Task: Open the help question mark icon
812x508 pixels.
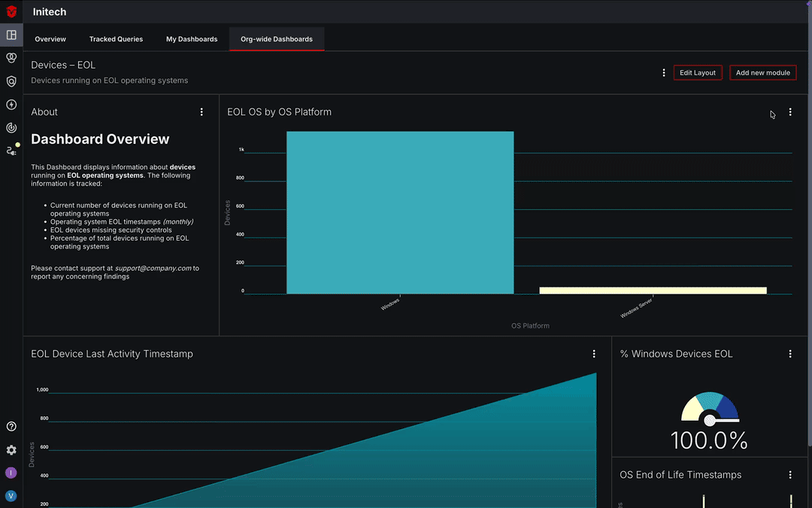Action: click(11, 427)
